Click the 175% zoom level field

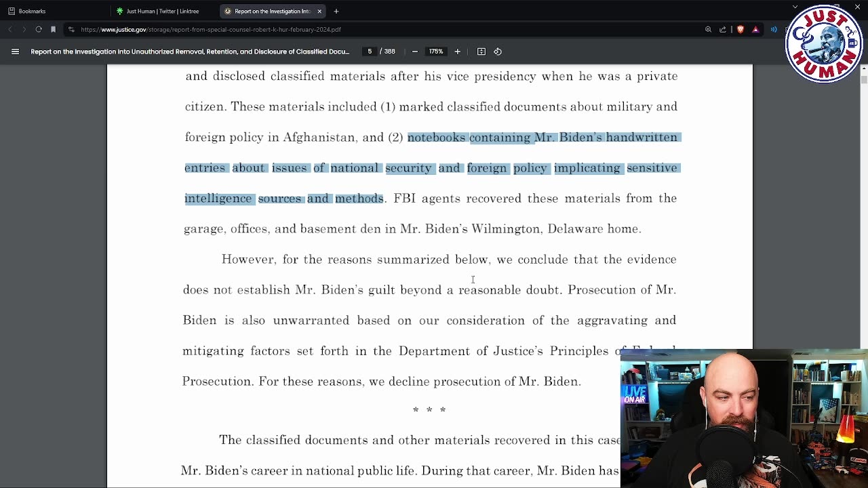point(435,52)
